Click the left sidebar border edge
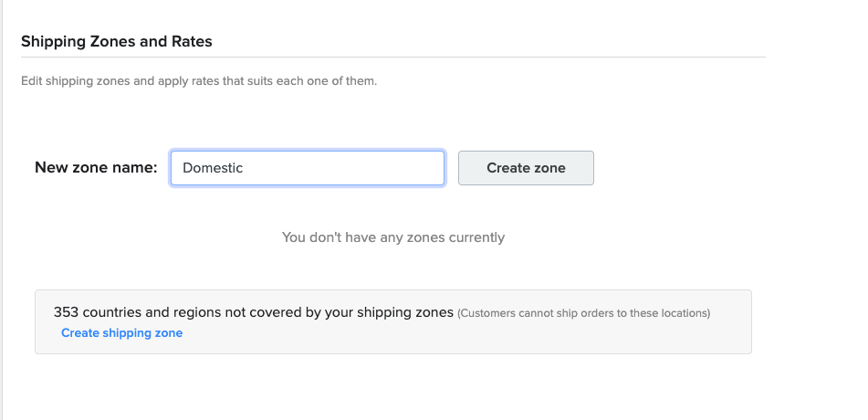The image size is (868, 420). [2, 210]
